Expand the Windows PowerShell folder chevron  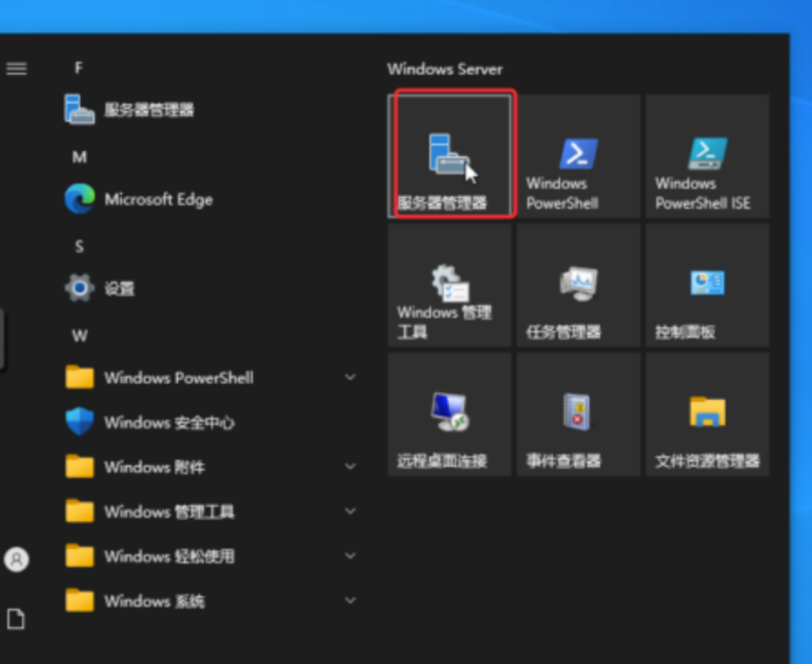click(350, 377)
